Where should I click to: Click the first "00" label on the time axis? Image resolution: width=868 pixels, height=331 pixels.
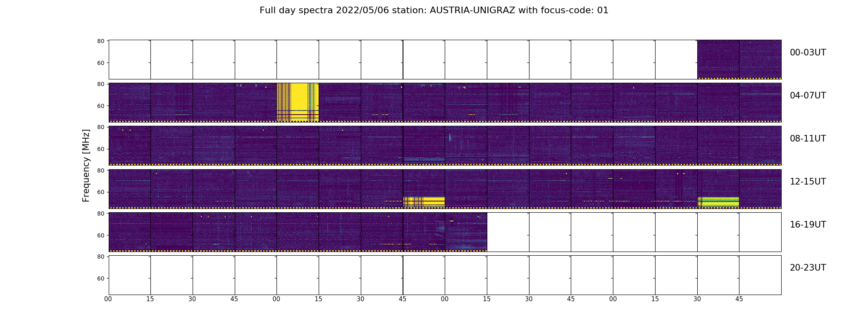pyautogui.click(x=108, y=299)
